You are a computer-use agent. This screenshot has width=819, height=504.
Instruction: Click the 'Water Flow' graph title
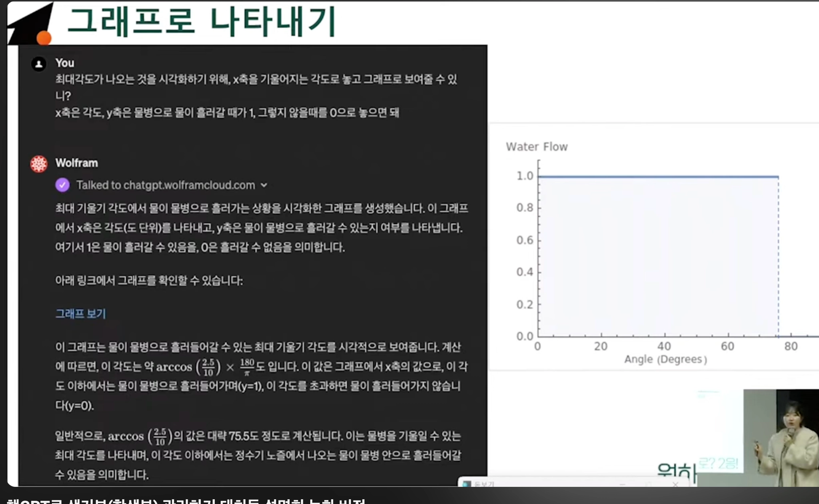(536, 147)
